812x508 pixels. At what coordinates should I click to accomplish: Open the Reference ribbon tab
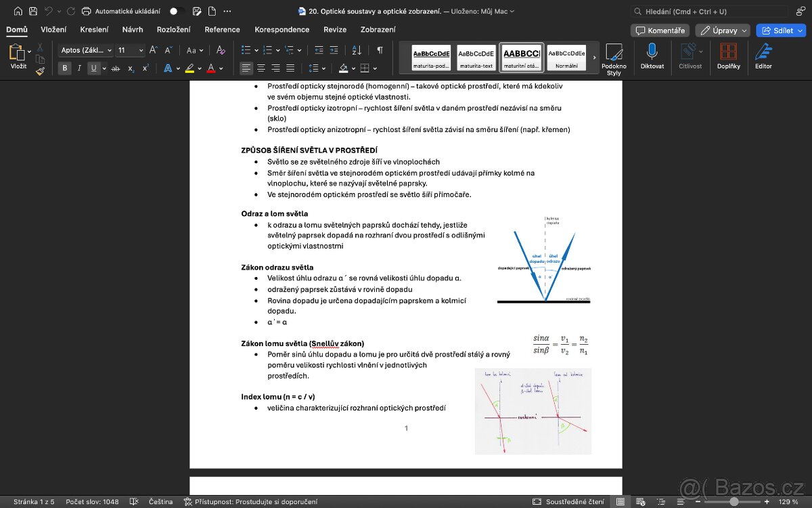(222, 30)
